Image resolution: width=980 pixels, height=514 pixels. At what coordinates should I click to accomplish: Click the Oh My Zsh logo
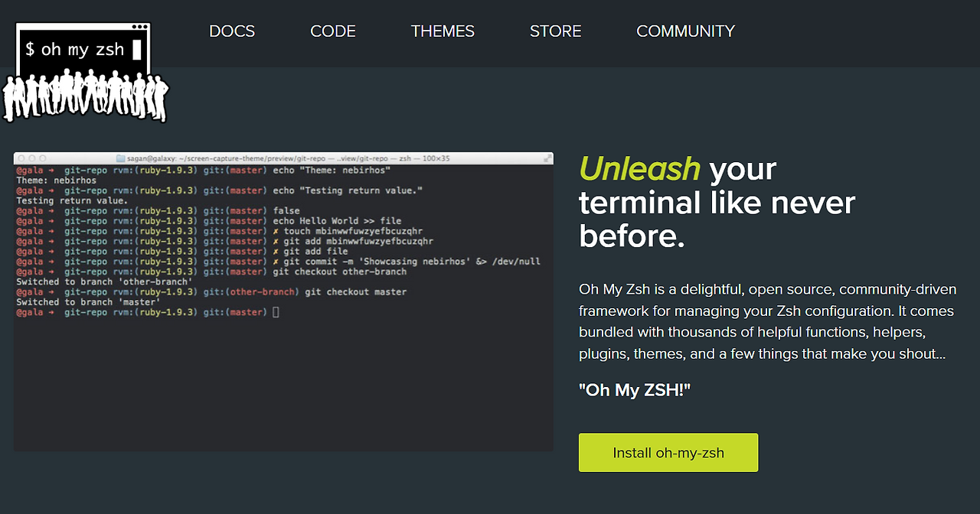[85, 72]
